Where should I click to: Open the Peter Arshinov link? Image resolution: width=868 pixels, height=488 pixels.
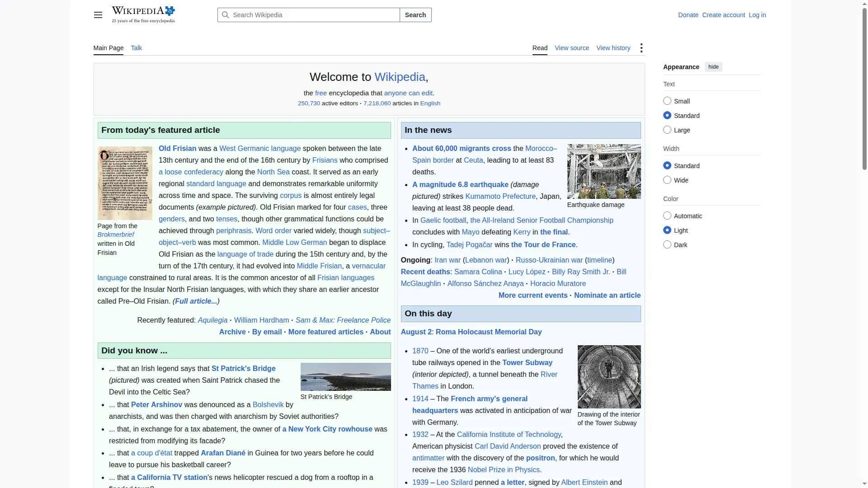click(x=156, y=404)
